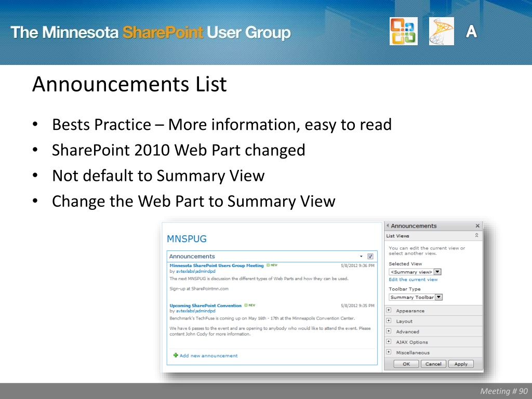This screenshot has height=399, width=532.
Task: Click the Announcements web part title
Action: click(x=192, y=256)
